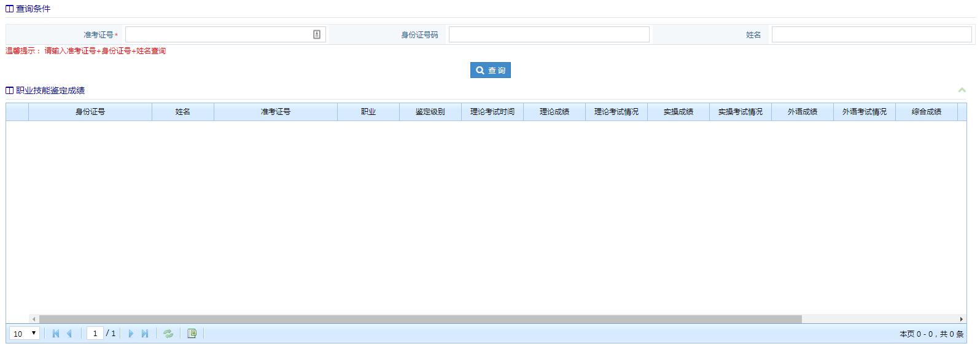Click the horizontal scrollbar thumb
980x357 pixels.
(420, 319)
